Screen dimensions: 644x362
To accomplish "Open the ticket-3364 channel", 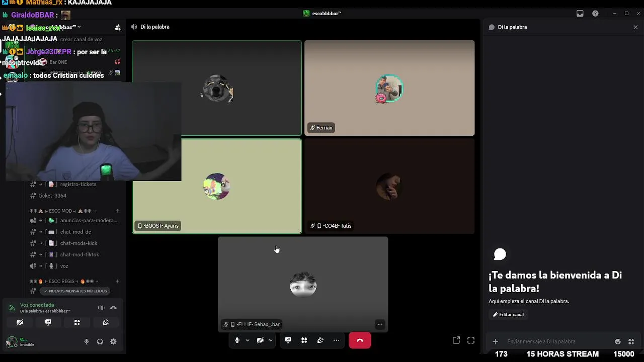I will [x=75, y=196].
